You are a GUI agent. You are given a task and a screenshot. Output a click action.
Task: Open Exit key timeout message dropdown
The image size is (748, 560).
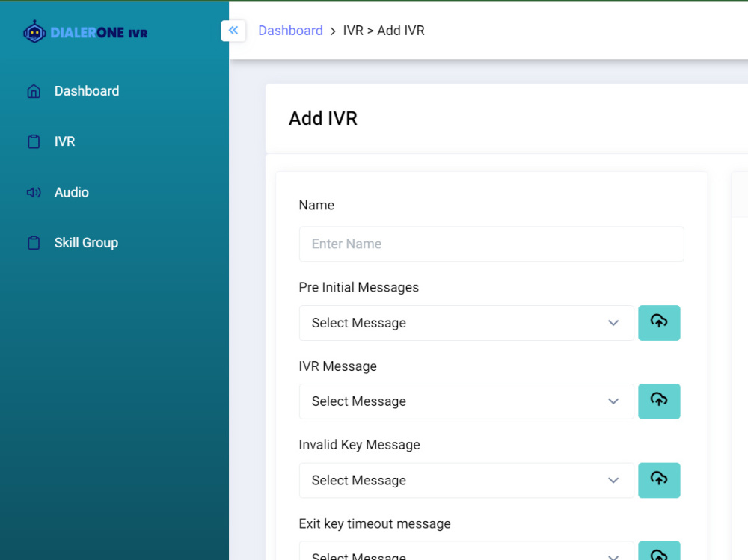[x=467, y=552]
